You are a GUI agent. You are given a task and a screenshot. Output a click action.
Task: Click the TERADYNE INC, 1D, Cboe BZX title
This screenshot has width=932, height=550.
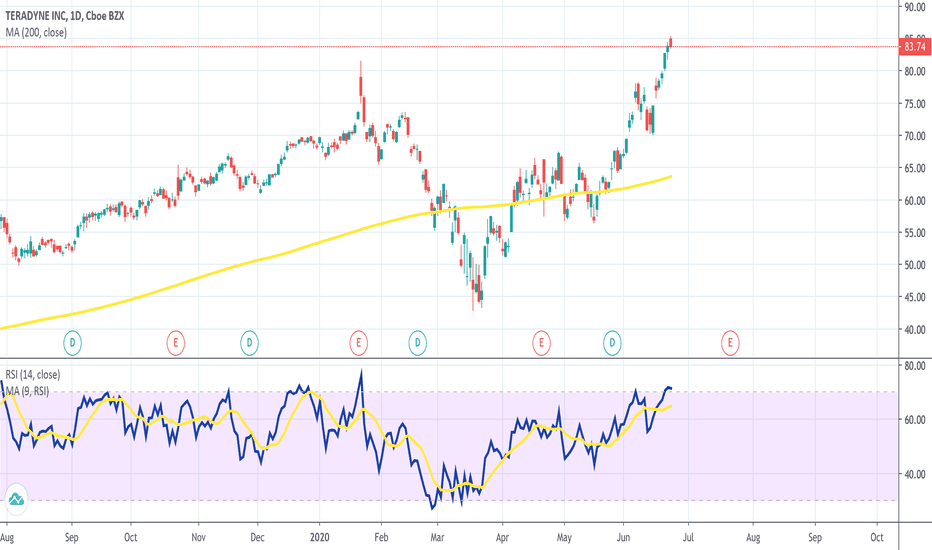click(65, 16)
